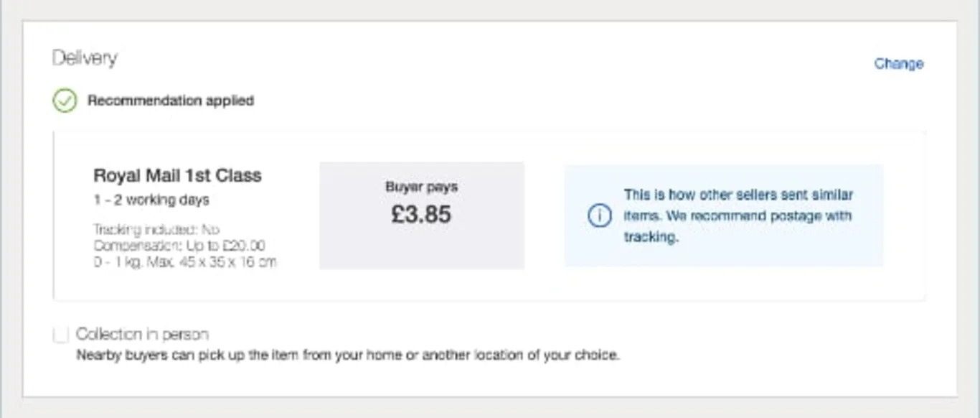Tick the Collection in person checkbox

(x=61, y=335)
